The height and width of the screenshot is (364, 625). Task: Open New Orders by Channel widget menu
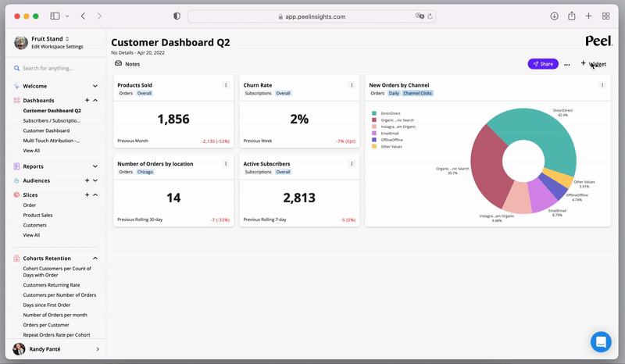pos(602,85)
